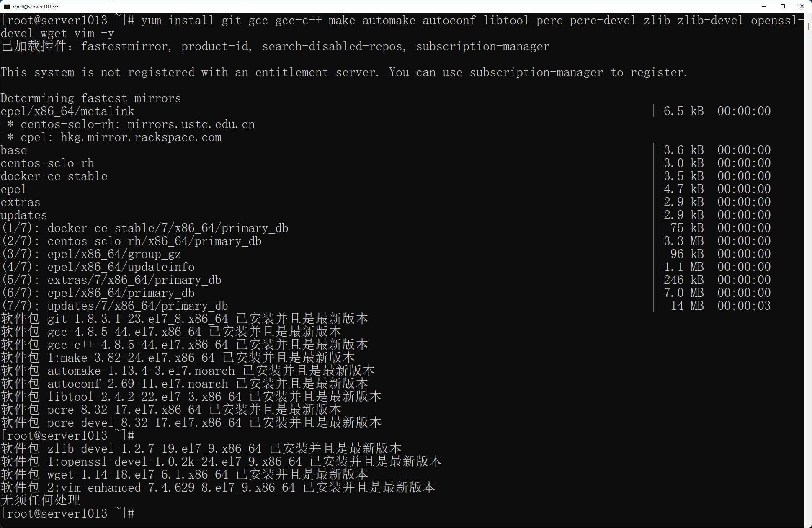Screen dimensions: 812x528
Task: Click the last '[root@server1013 ~]#' prompt
Action: point(67,514)
